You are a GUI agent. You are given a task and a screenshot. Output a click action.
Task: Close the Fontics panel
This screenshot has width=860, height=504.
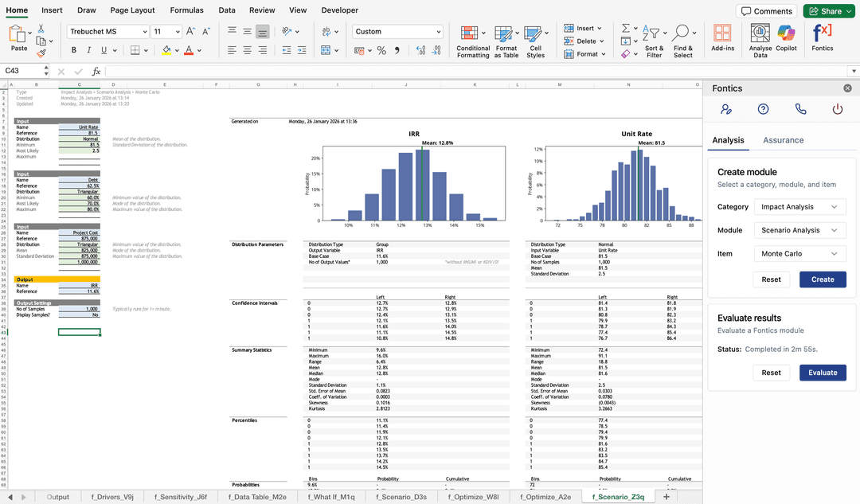(847, 88)
